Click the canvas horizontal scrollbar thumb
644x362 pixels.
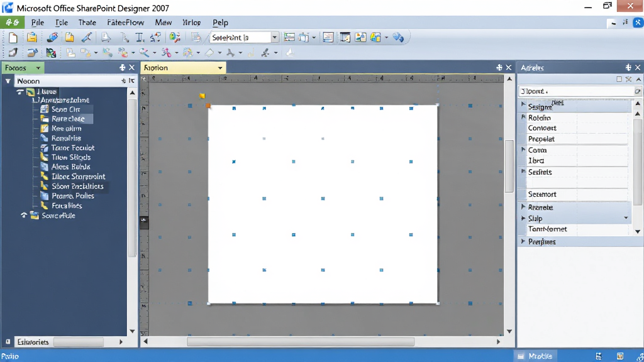point(301,341)
